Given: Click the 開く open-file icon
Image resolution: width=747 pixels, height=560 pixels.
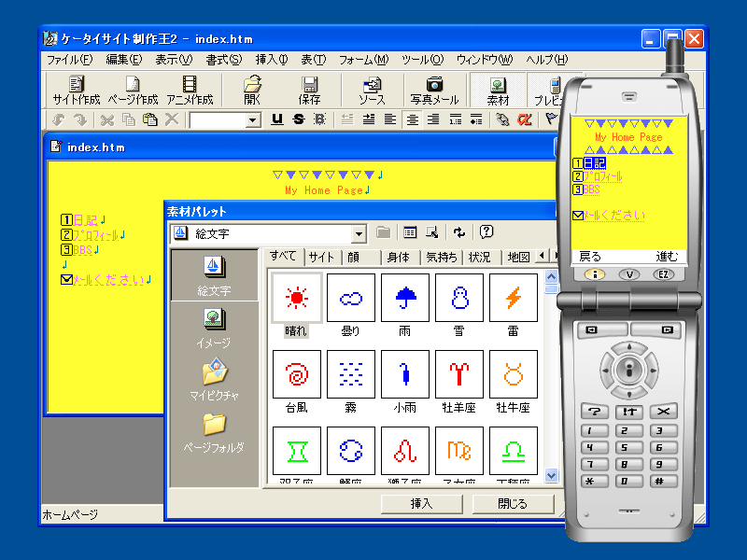Looking at the screenshot, I should 252,90.
